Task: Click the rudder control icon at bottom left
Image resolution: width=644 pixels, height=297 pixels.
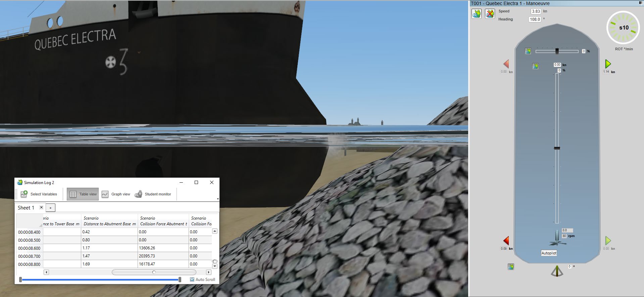Action: pyautogui.click(x=511, y=267)
